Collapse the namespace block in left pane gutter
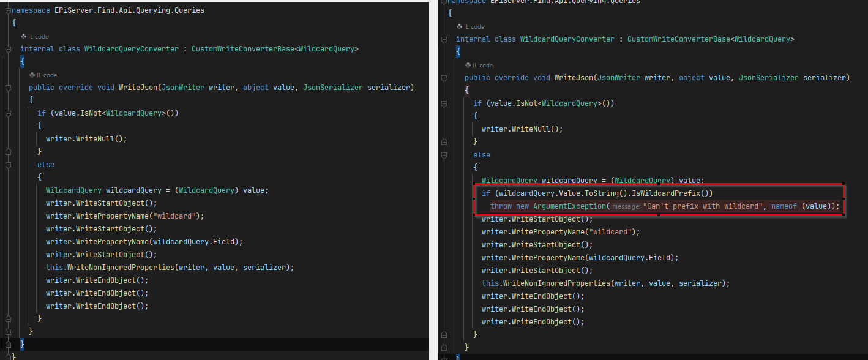The width and height of the screenshot is (868, 360). [x=7, y=10]
